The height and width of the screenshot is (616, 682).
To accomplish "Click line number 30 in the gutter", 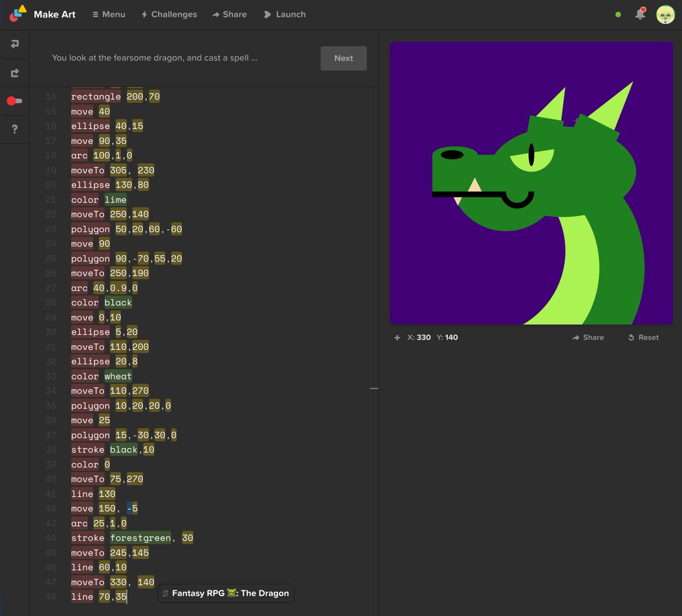I will click(51, 332).
